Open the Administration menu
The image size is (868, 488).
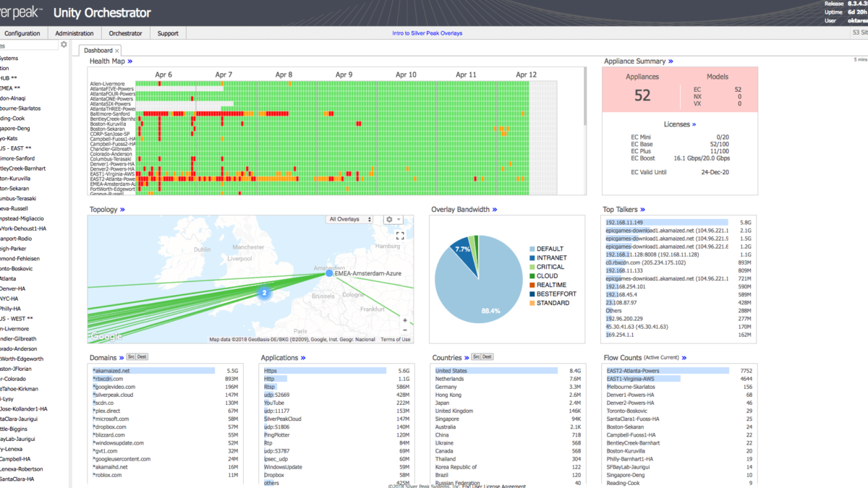pyautogui.click(x=74, y=33)
